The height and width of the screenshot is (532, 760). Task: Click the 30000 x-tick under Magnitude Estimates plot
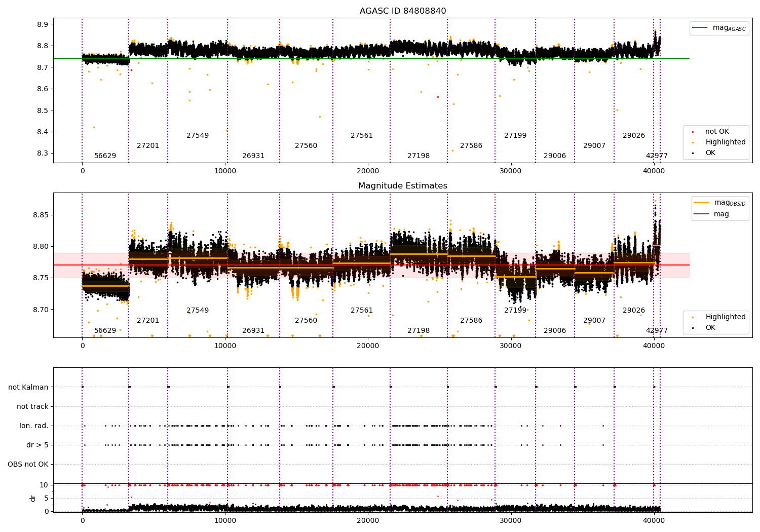click(x=511, y=346)
